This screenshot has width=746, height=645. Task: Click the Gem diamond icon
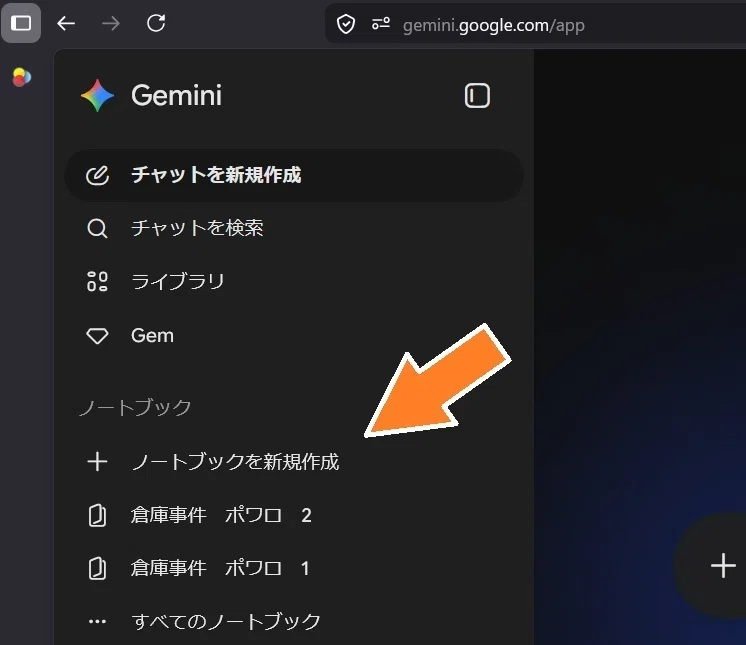(x=97, y=336)
